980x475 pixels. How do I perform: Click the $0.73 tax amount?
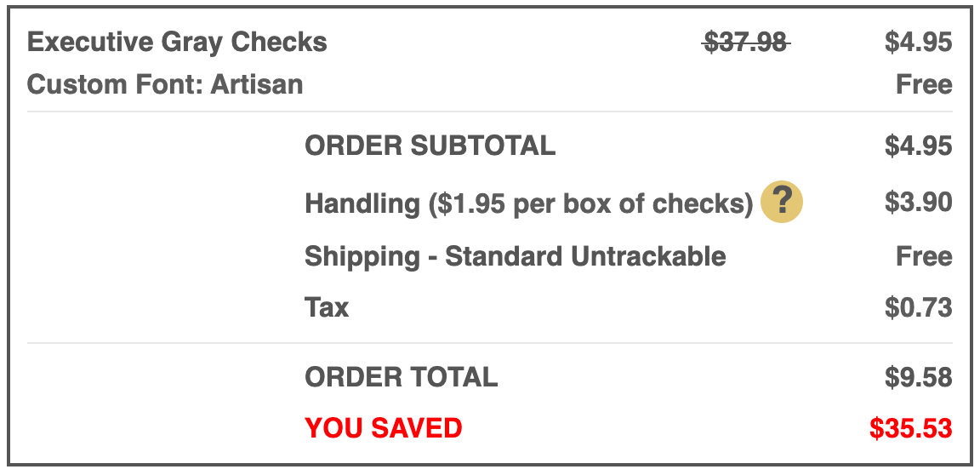[919, 307]
